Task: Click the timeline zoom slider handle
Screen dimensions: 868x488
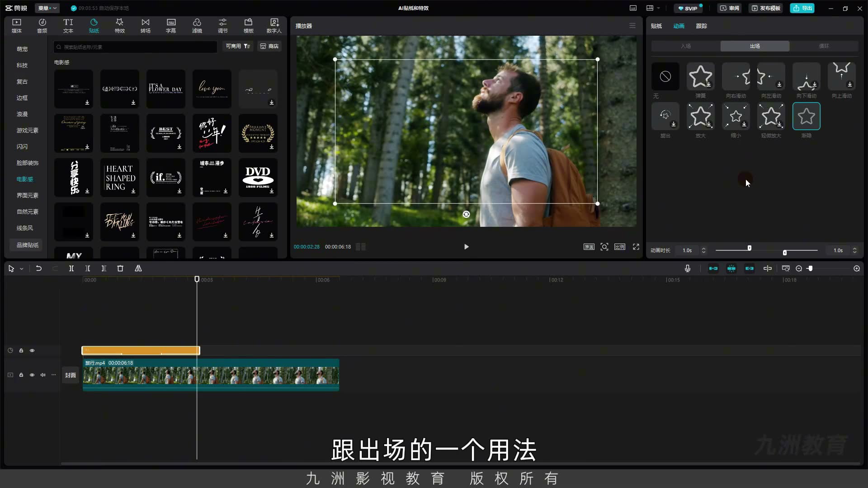Action: pos(810,268)
